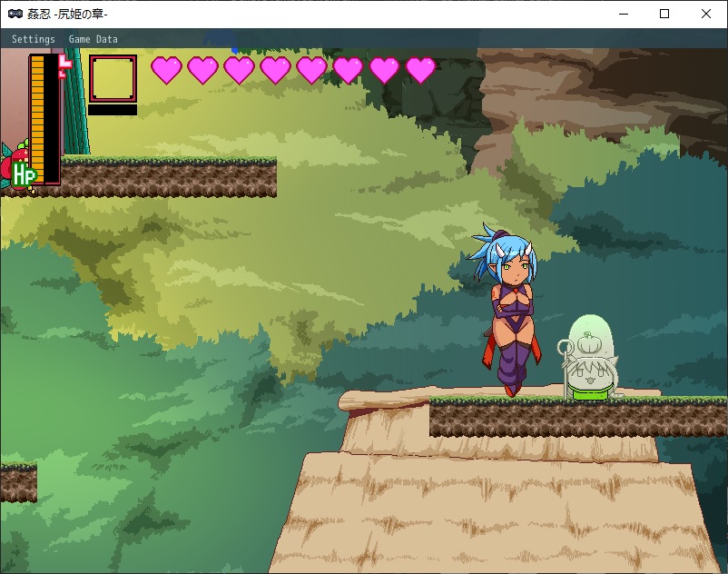
Task: Click the empty item slot box
Action: click(113, 78)
